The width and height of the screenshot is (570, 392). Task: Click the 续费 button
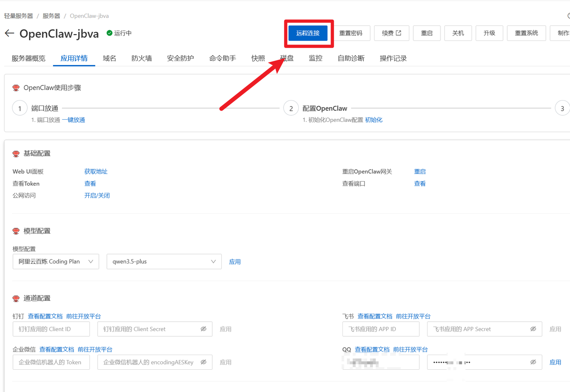point(392,33)
